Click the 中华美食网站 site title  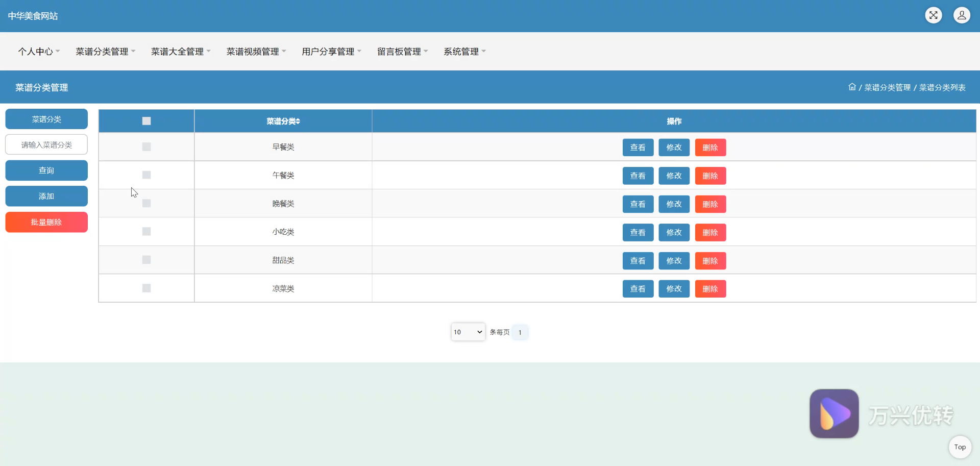point(33,16)
